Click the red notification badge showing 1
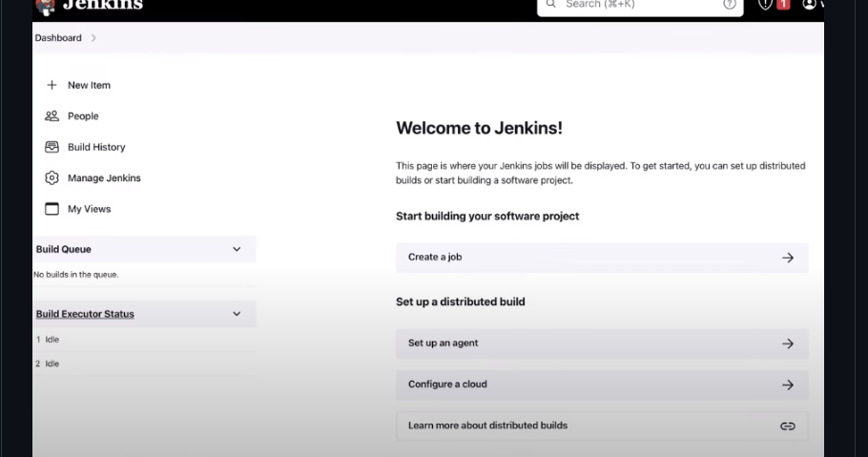 (783, 5)
